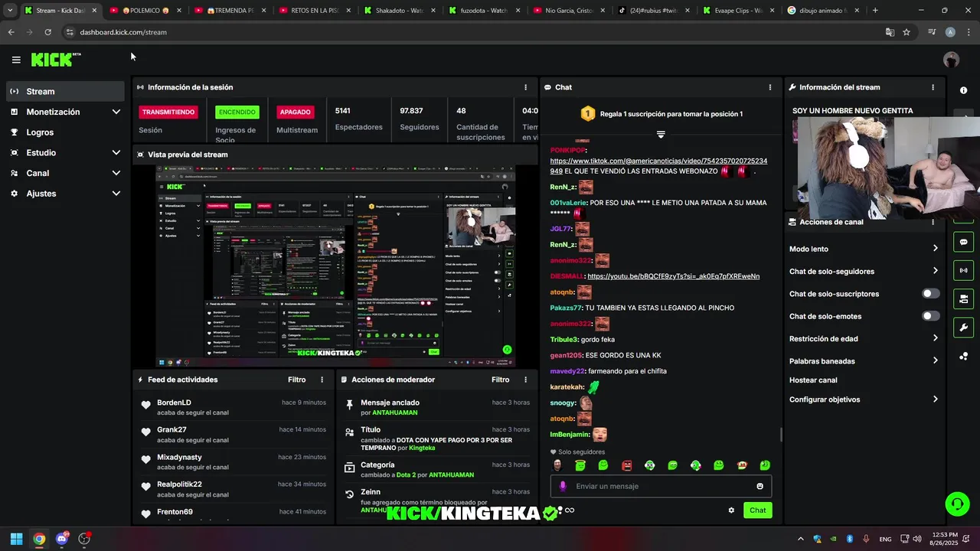Click the KICK beta logo
Viewport: 980px width, 551px height.
click(x=56, y=60)
